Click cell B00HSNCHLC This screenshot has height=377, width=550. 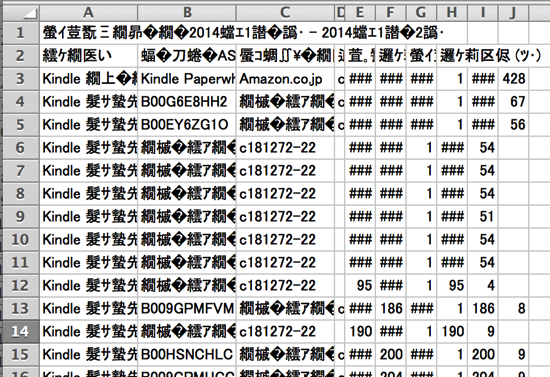pyautogui.click(x=187, y=354)
